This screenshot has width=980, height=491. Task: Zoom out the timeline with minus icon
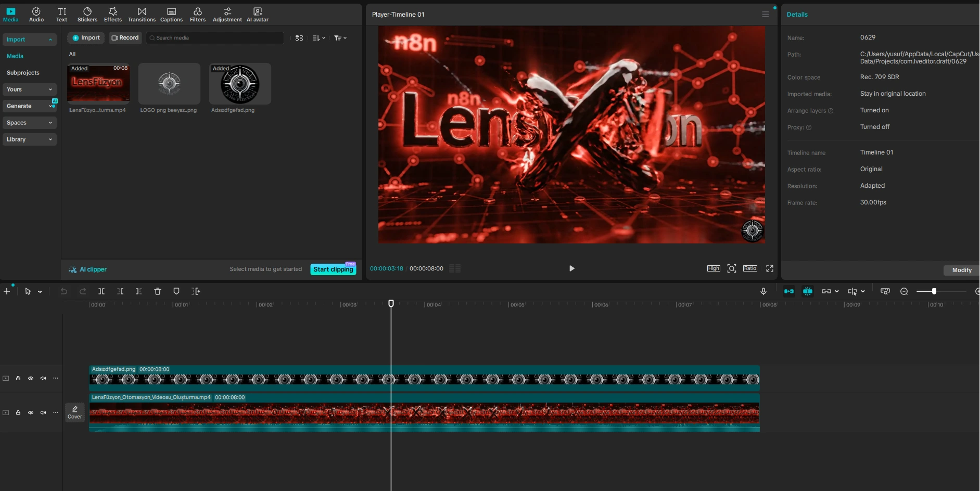coord(904,291)
